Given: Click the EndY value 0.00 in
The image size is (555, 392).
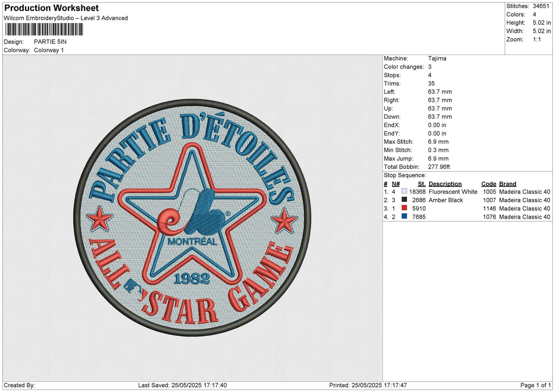Looking at the screenshot, I should point(437,134).
